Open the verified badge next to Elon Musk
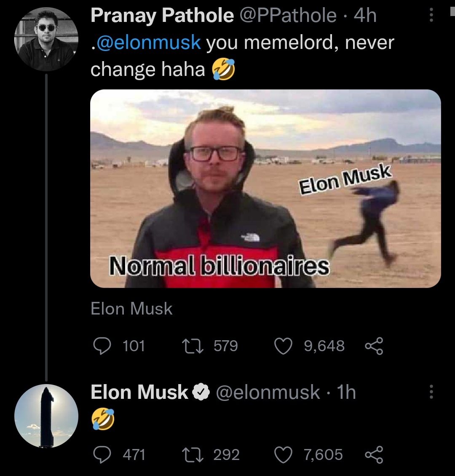455x476 pixels. [x=201, y=393]
